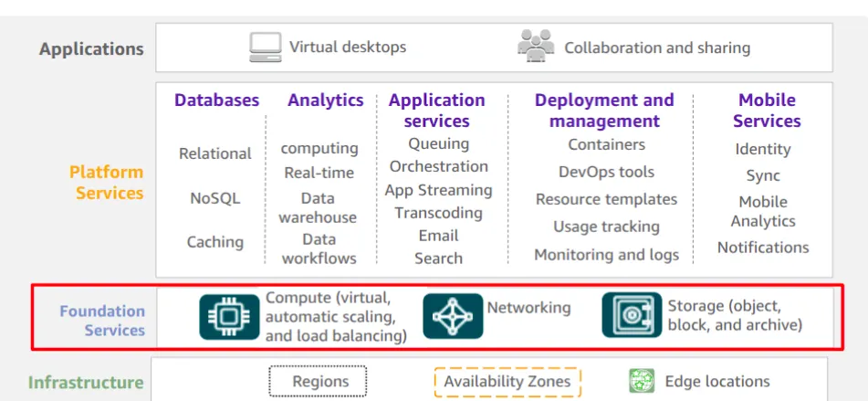Click the Compute (virtual, automatic scaling) text
This screenshot has width=868, height=401.
click(x=336, y=317)
